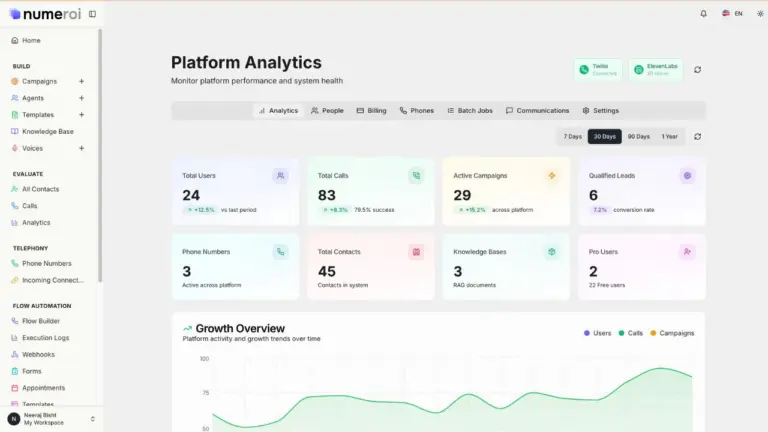Click the notification bell icon

(x=703, y=14)
